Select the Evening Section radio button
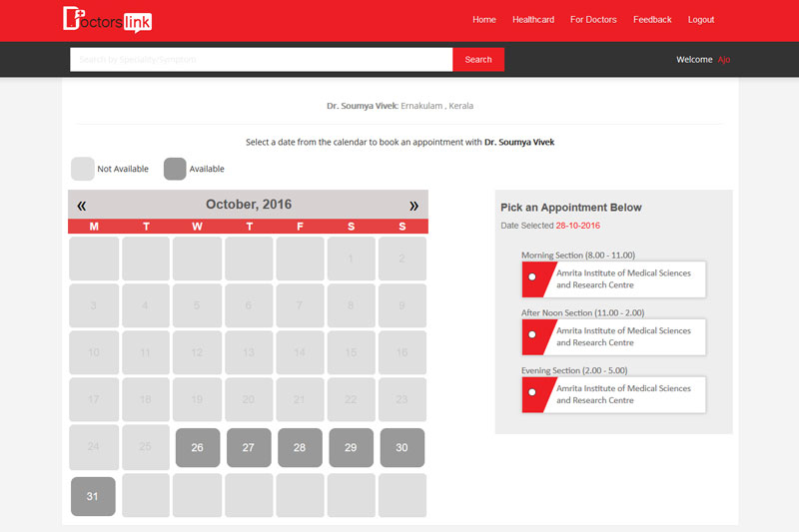 tap(532, 392)
